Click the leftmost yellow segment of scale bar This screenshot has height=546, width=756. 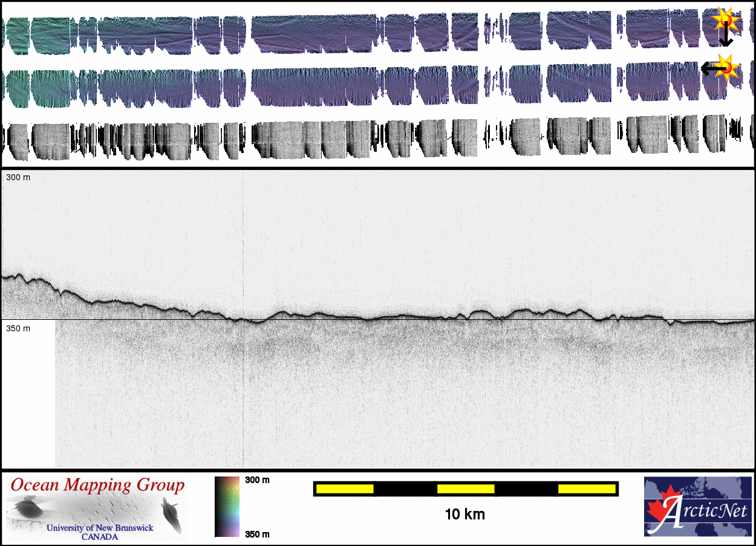(x=344, y=489)
